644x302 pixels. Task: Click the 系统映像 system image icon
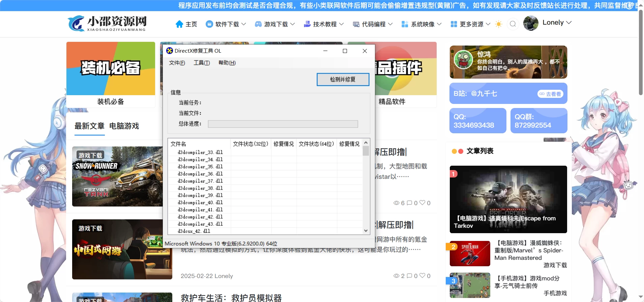point(405,24)
